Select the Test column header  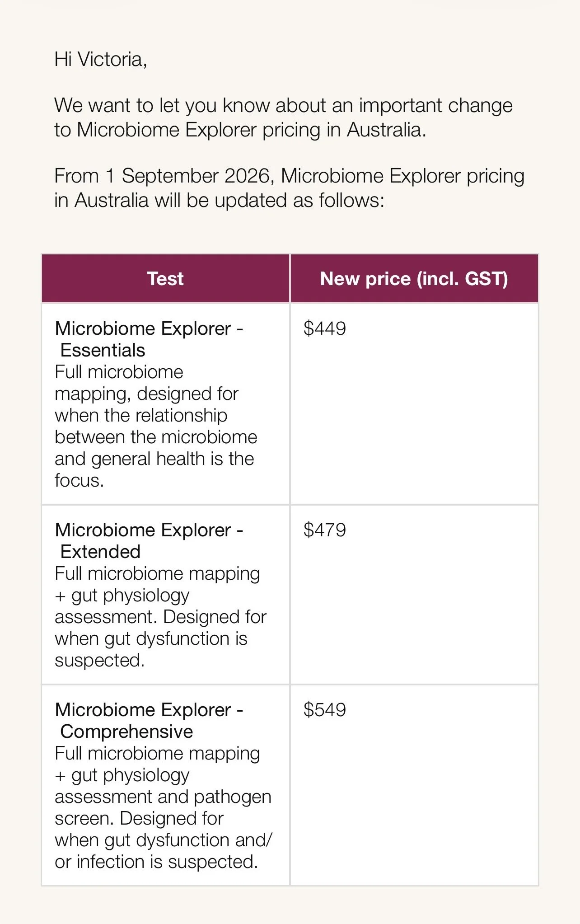click(165, 278)
